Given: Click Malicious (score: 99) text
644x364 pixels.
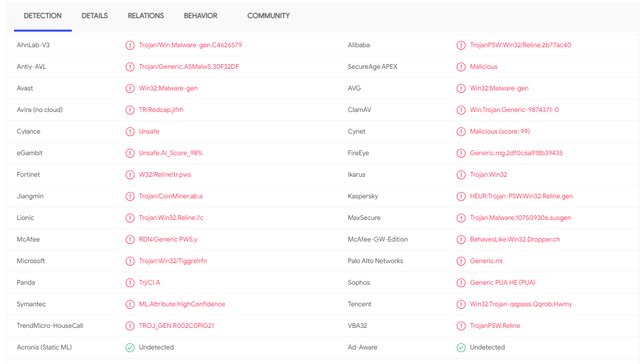Looking at the screenshot, I should coord(500,132).
